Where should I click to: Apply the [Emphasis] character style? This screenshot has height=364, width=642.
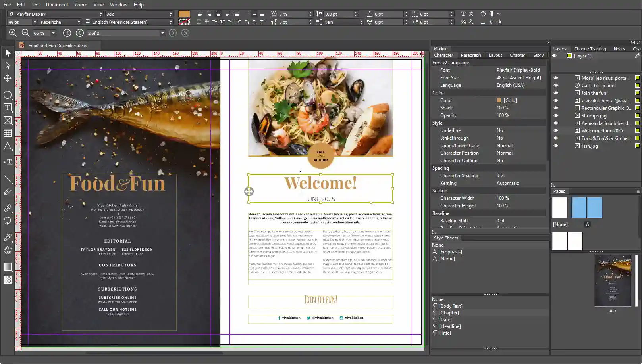coord(450,251)
